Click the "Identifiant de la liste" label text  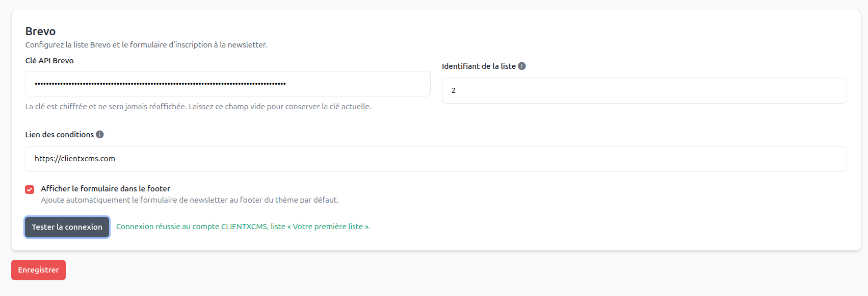(479, 66)
